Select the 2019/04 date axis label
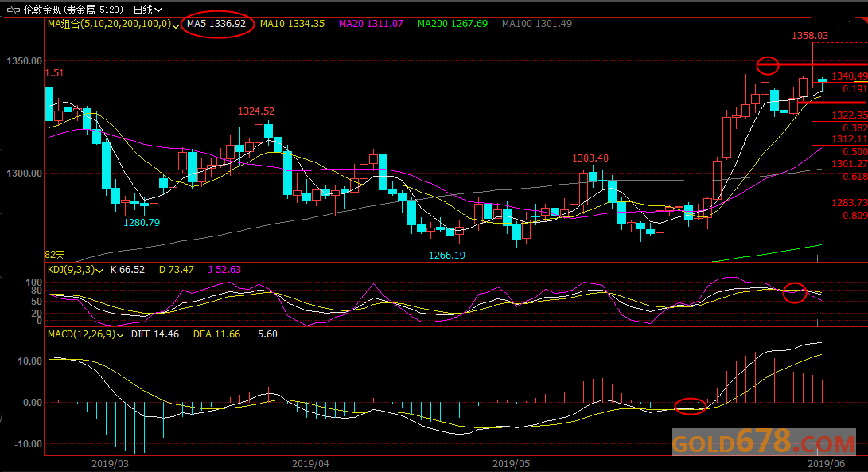Image resolution: width=868 pixels, height=472 pixels. (310, 464)
